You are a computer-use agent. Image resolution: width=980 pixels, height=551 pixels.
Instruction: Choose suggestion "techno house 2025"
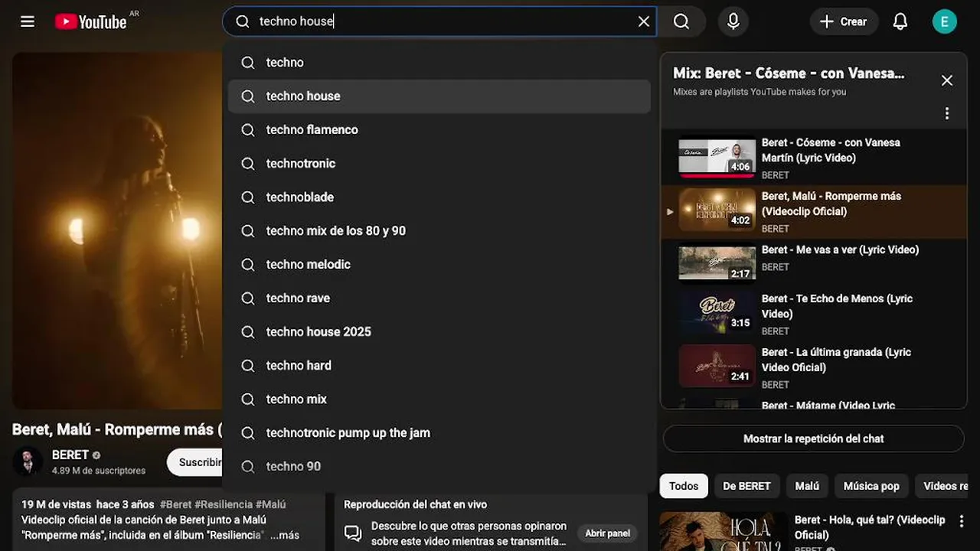tap(439, 331)
